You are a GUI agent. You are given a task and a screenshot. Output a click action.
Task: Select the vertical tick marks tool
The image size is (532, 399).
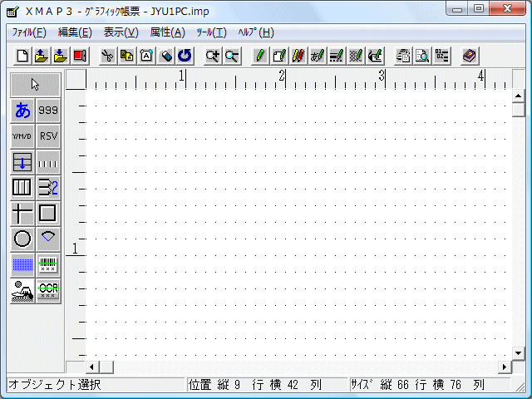48,162
